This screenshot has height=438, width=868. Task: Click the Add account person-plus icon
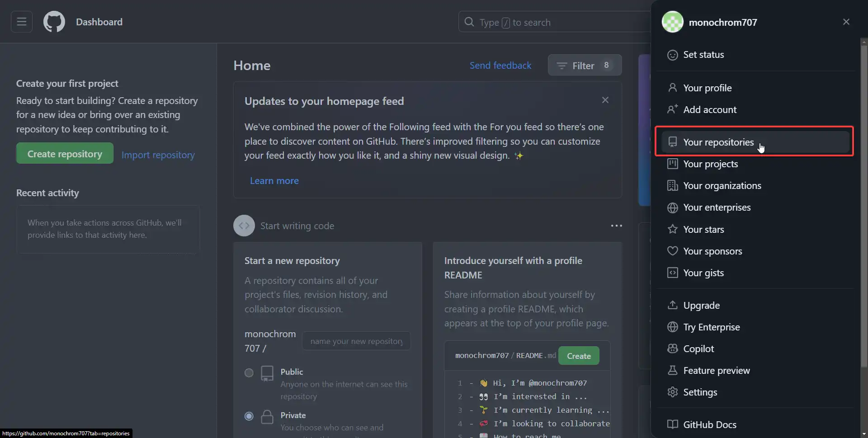point(673,109)
